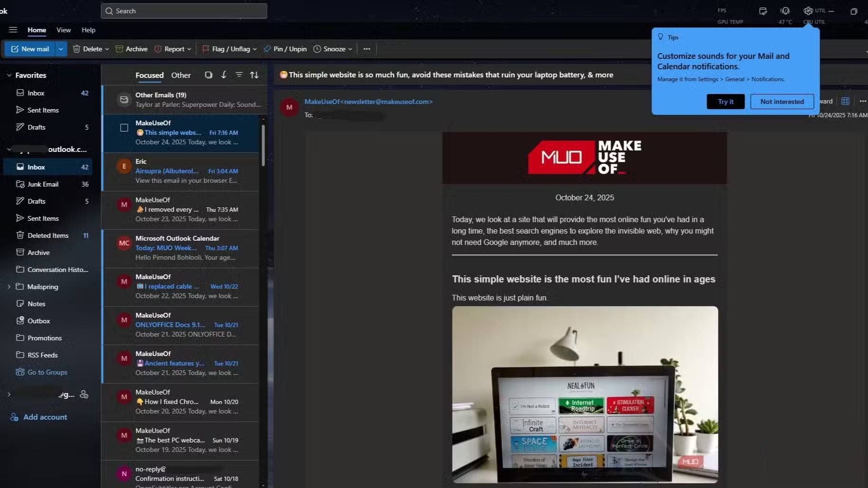The image size is (868, 488).
Task: Open the New mail dropdown arrow
Action: point(61,49)
